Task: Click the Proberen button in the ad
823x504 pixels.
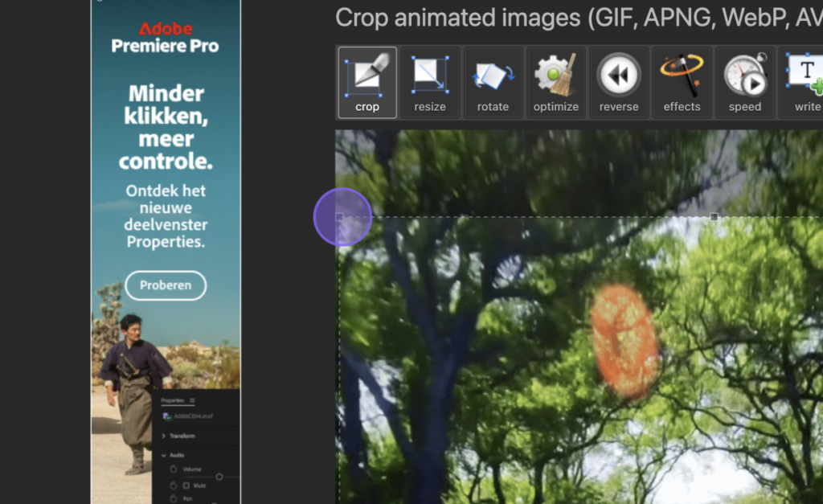Action: tap(166, 285)
